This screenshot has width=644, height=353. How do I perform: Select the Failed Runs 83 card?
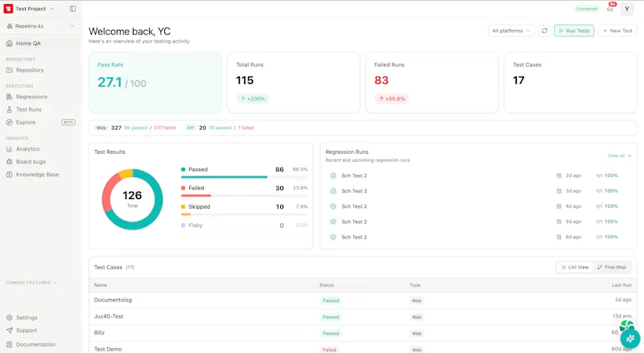(432, 83)
